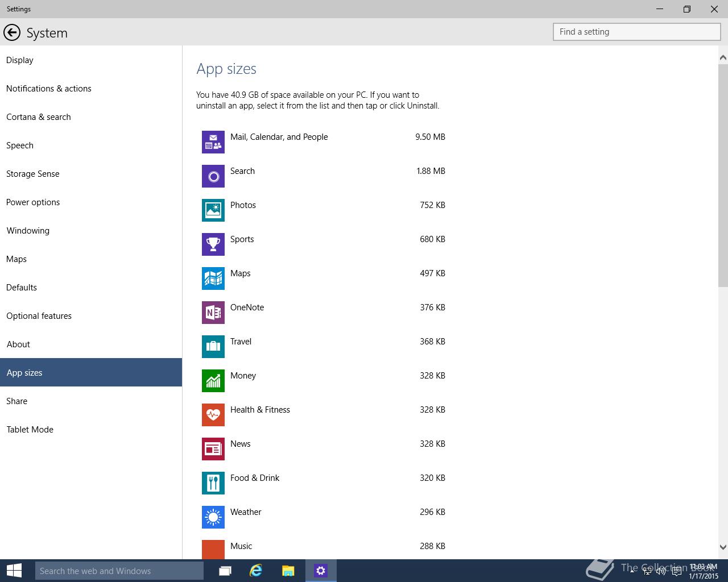The height and width of the screenshot is (582, 728).
Task: Select the Mail, Calendar, and People entry
Action: pos(279,137)
